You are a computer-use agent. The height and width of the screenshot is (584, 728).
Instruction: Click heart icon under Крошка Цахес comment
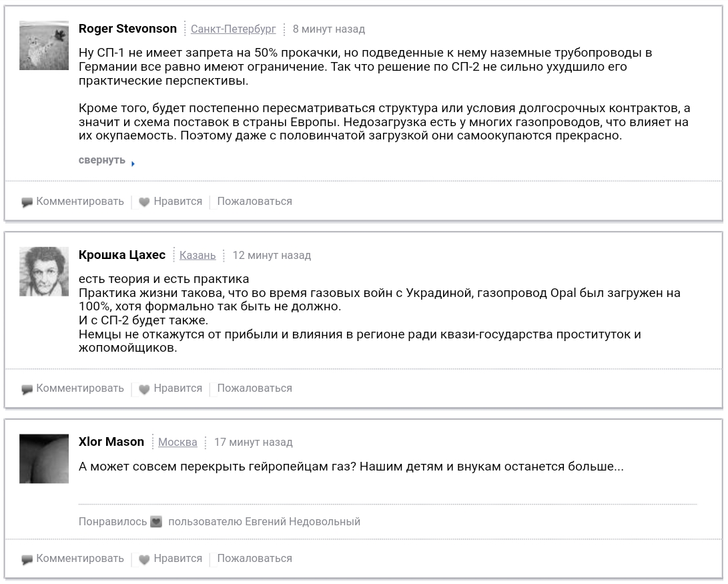(144, 389)
